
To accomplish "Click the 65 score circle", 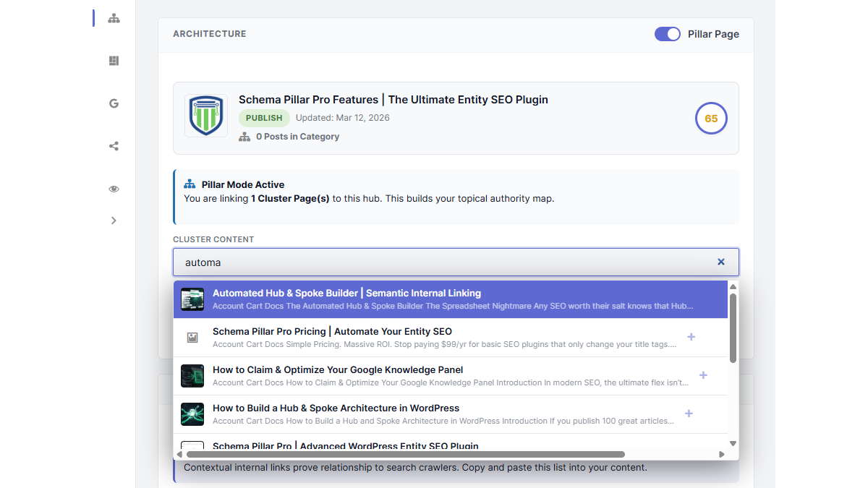I will 710,119.
